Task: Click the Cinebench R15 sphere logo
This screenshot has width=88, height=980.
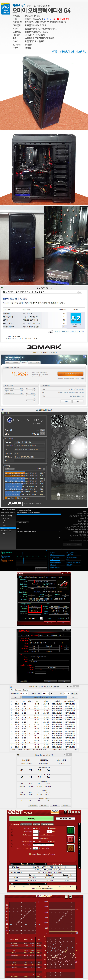Action: pos(10,420)
